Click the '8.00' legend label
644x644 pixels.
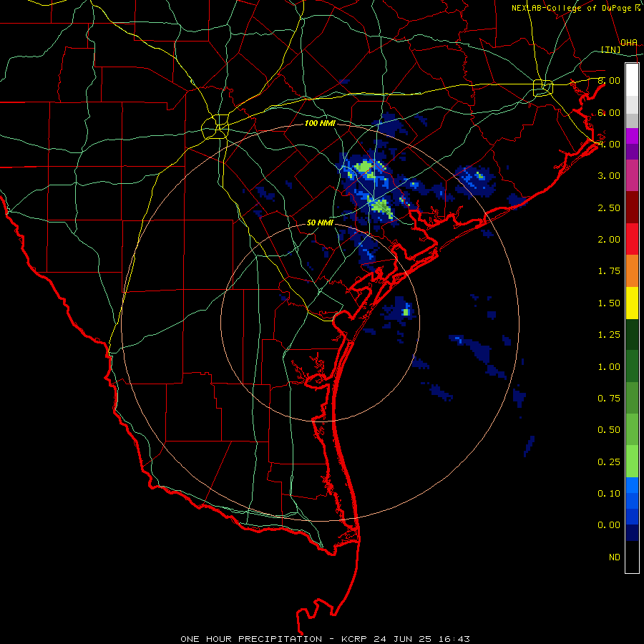tap(609, 80)
